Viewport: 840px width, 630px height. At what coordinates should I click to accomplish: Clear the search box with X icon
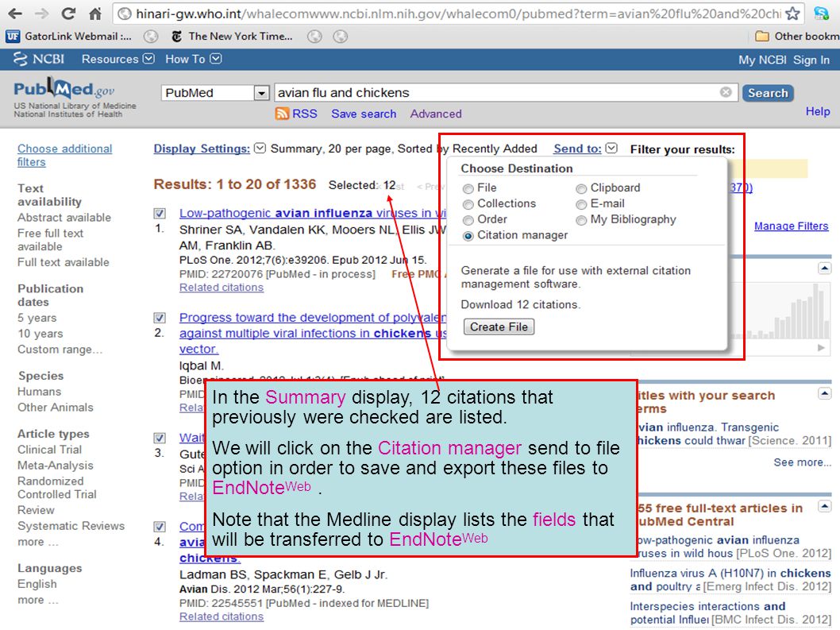click(x=726, y=92)
